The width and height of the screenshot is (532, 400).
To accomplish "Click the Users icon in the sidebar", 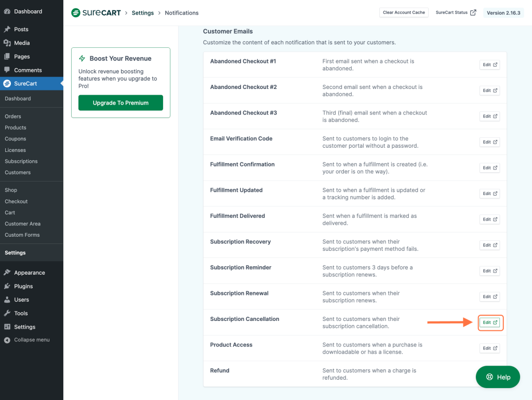I will pos(7,300).
